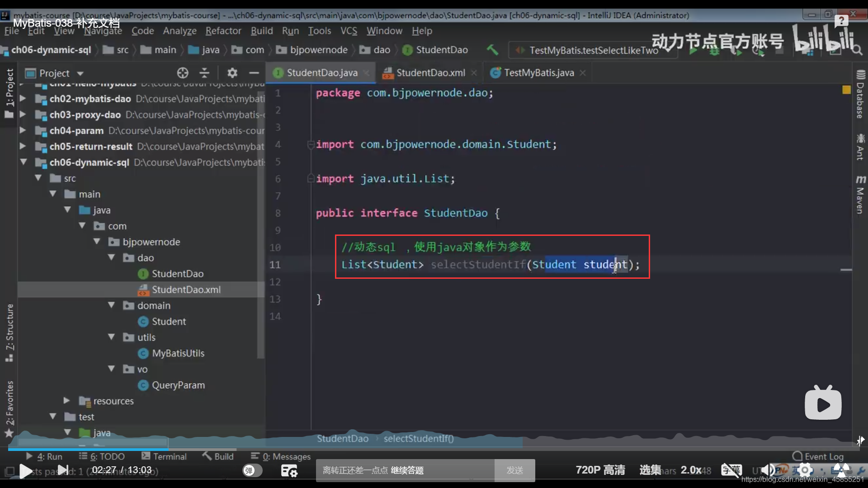Screen dimensions: 868x488
Task: Click the video settings gear icon
Action: (x=805, y=470)
